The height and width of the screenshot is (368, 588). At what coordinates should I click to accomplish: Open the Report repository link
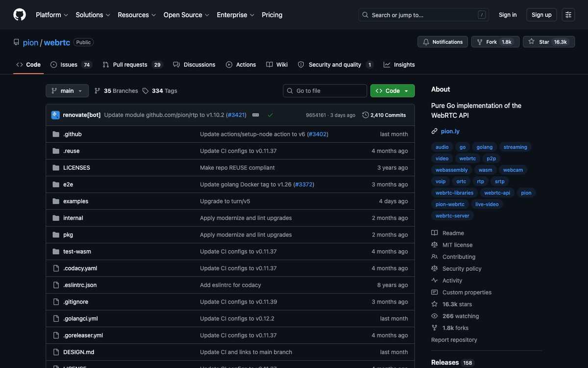click(454, 340)
